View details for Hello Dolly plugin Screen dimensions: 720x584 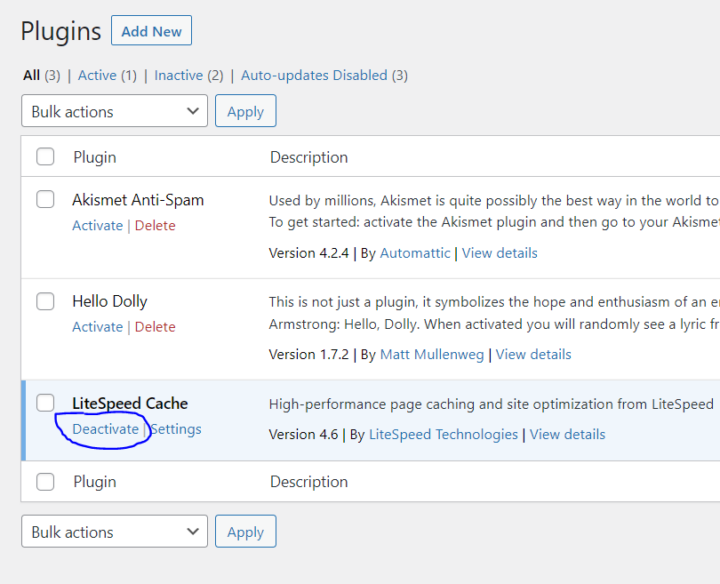(x=533, y=354)
